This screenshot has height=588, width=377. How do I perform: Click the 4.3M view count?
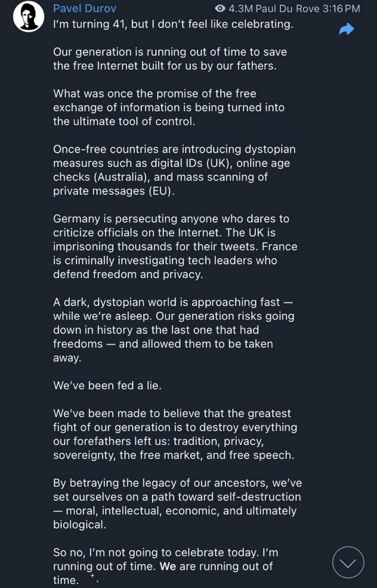241,8
